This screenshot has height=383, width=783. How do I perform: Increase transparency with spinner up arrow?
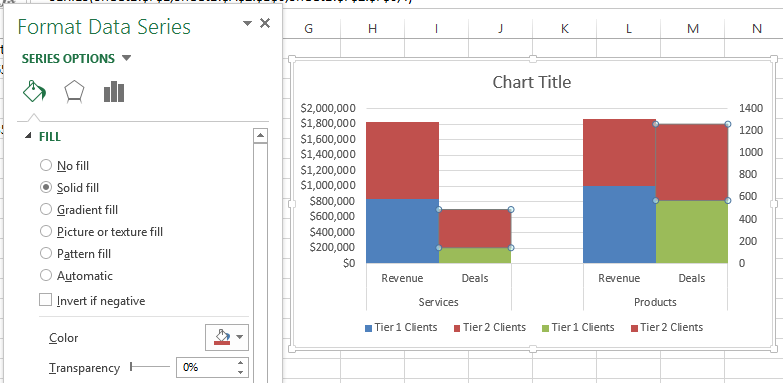coord(241,363)
